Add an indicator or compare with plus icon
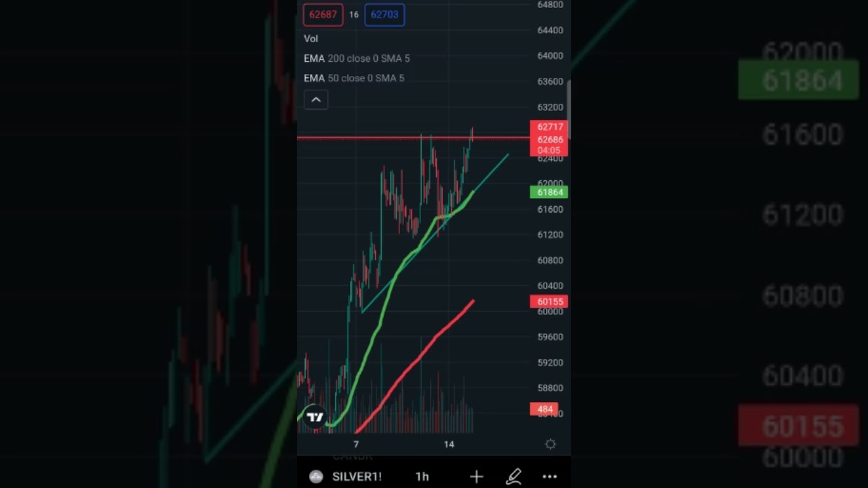This screenshot has width=868, height=488. tap(477, 477)
